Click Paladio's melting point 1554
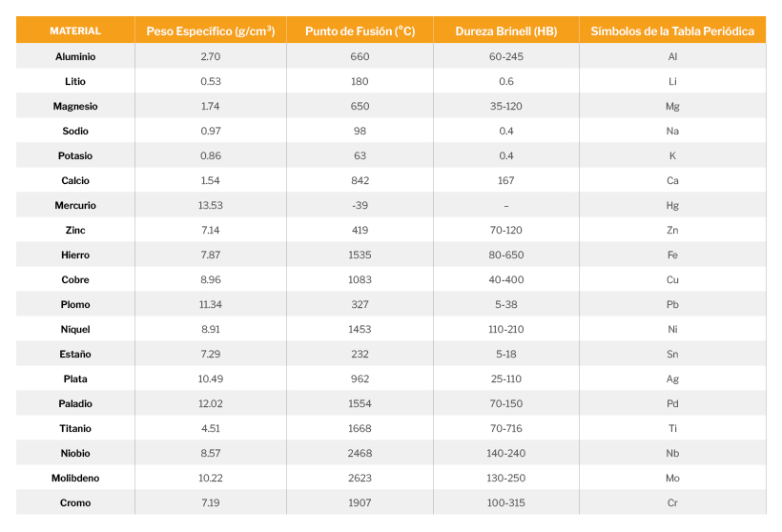The width and height of the screenshot is (782, 532). (360, 404)
